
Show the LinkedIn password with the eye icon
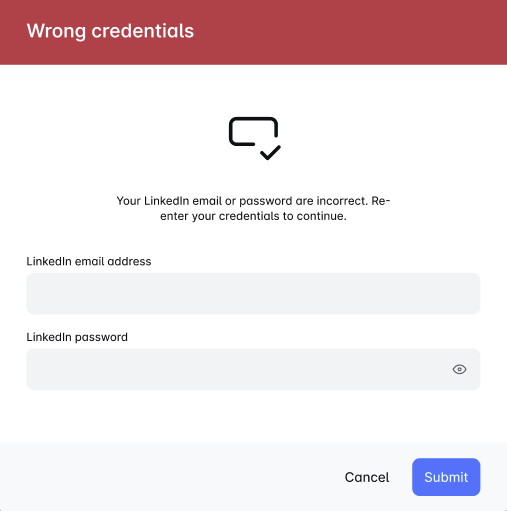(459, 369)
